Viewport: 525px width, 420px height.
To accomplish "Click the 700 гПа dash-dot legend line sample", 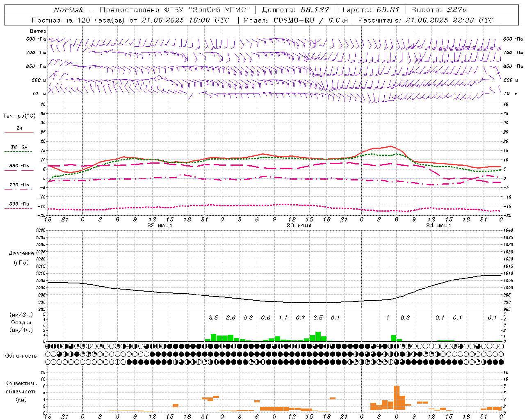I will (18, 189).
